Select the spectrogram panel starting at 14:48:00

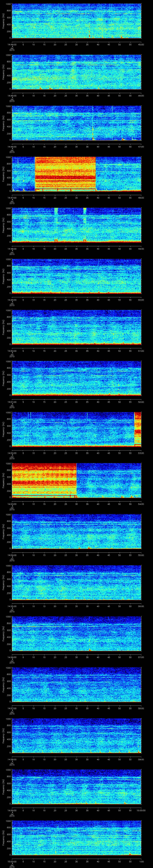click(76, 225)
